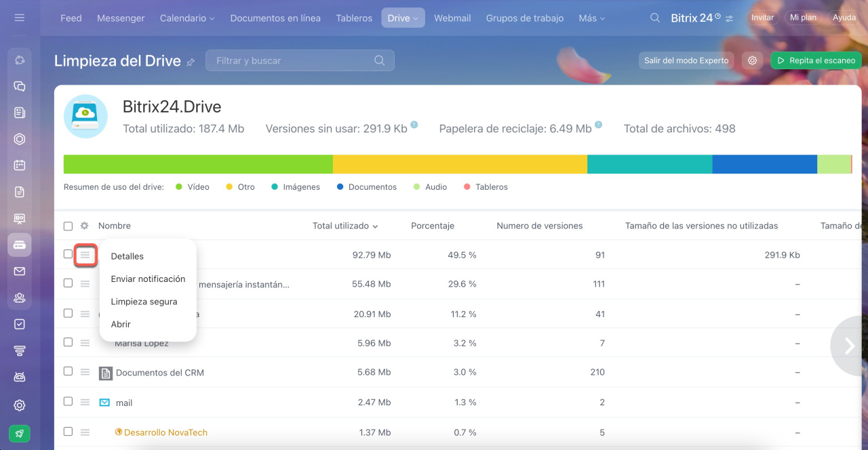Go to Documentos en línea
This screenshot has width=868, height=450.
275,18
